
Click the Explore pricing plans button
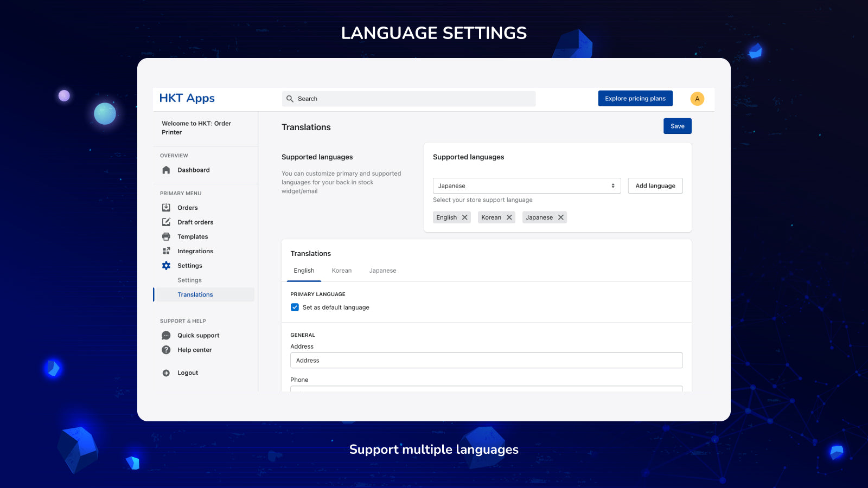(635, 98)
